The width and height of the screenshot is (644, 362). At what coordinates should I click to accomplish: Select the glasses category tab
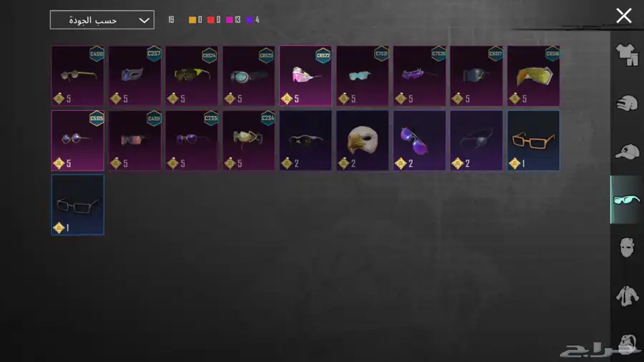(627, 200)
